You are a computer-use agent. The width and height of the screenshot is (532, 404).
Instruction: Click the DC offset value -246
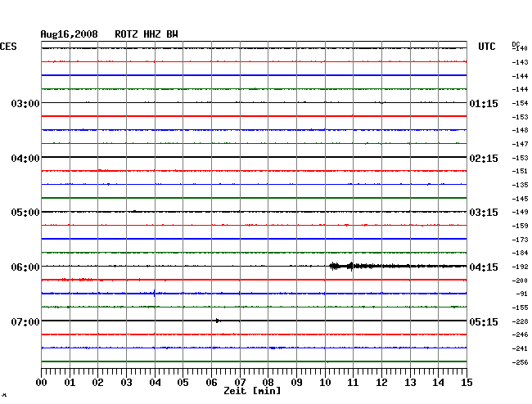coord(520,334)
